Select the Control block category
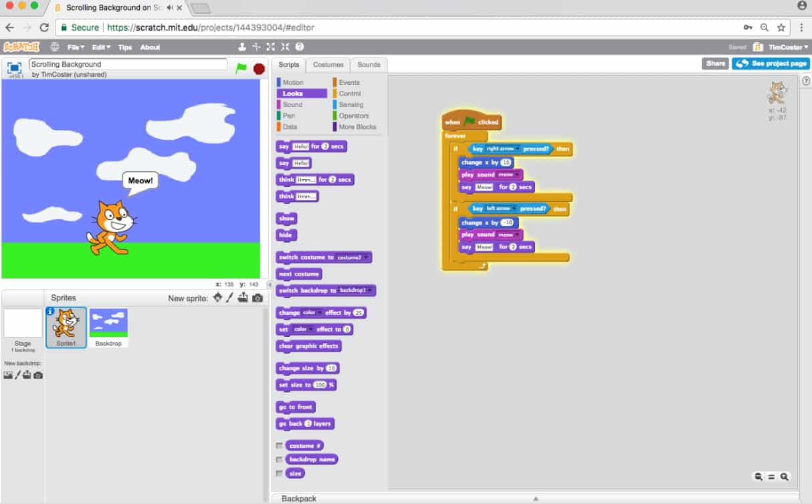 click(357, 94)
